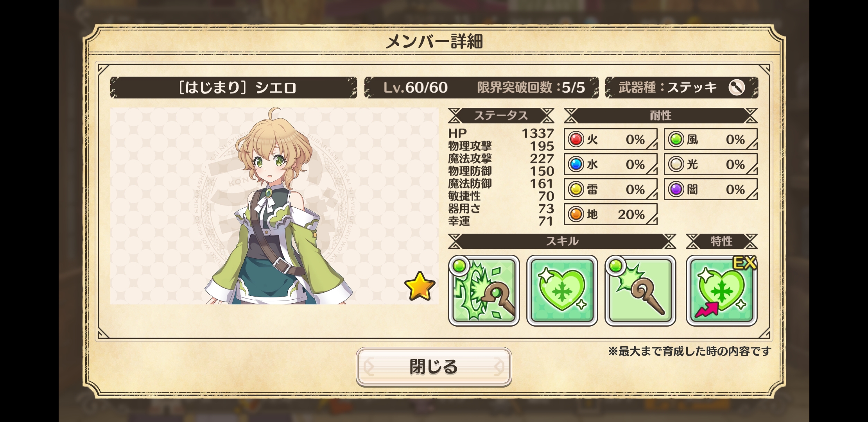Tap the purple dark resistance box
This screenshot has width=868, height=422.
(x=710, y=190)
